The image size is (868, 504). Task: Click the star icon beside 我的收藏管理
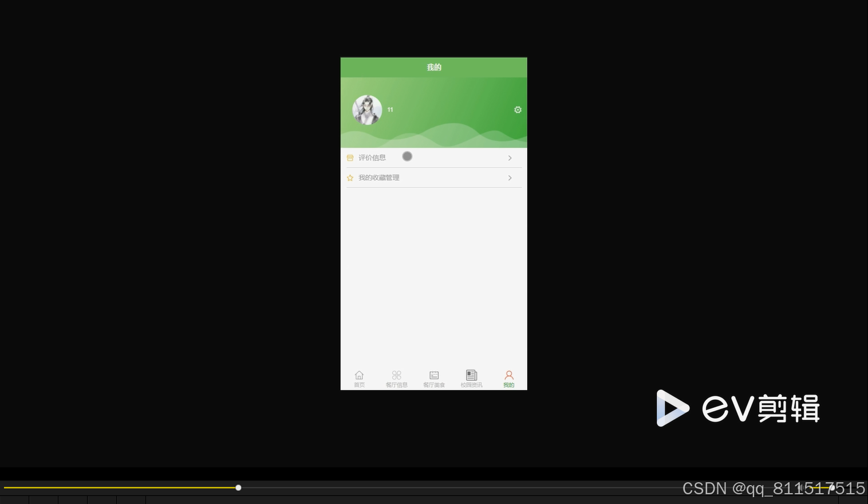(x=350, y=178)
